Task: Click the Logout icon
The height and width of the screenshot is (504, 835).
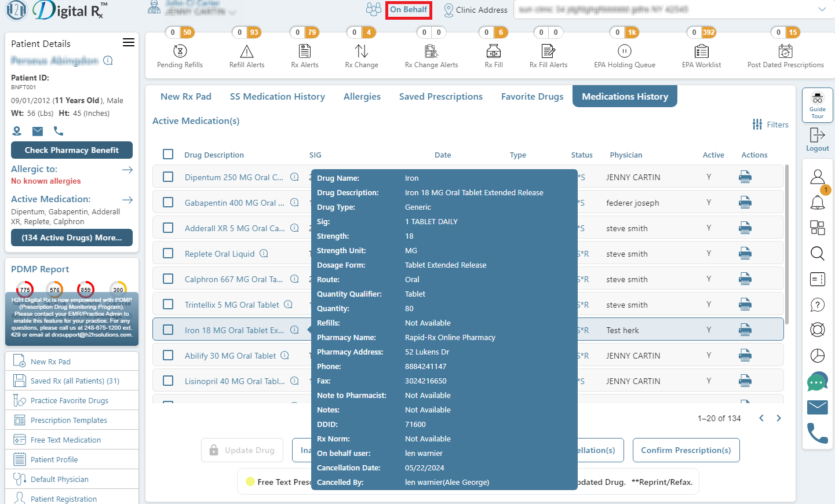Action: tap(818, 135)
